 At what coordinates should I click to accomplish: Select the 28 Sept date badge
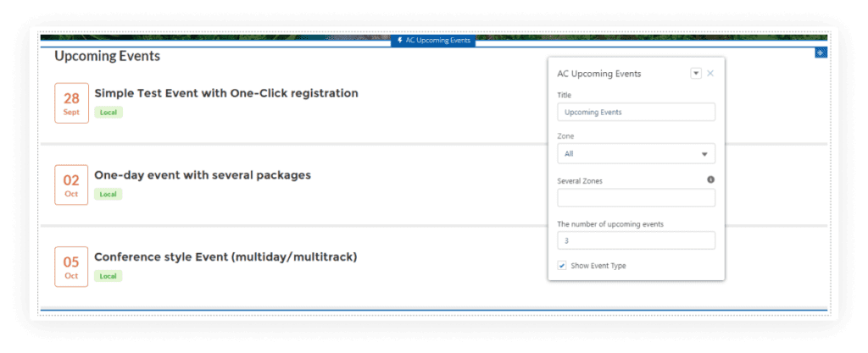[71, 103]
